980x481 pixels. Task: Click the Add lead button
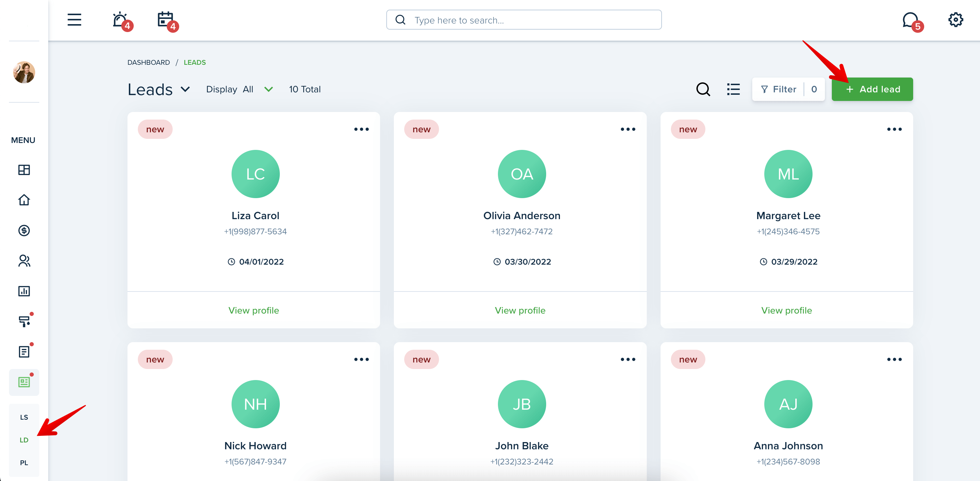click(x=872, y=90)
